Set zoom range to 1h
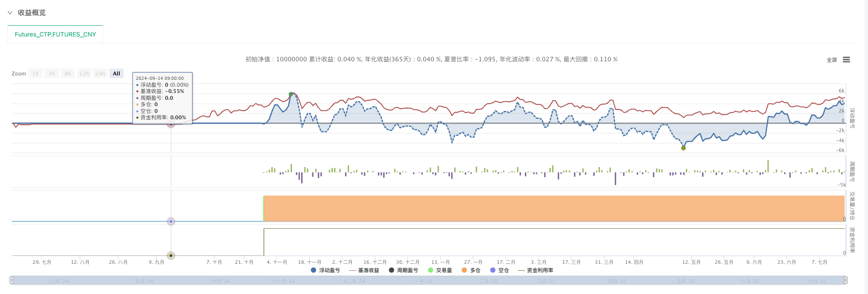 point(36,73)
